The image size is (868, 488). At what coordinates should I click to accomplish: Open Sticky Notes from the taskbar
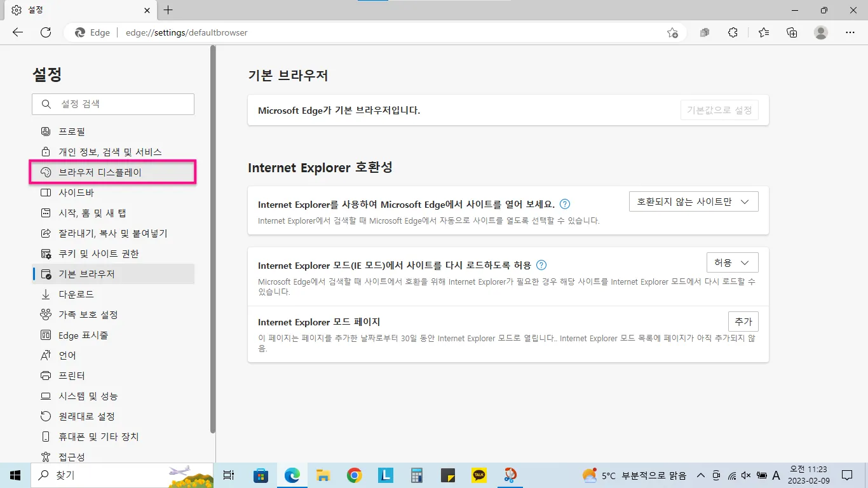click(x=447, y=475)
